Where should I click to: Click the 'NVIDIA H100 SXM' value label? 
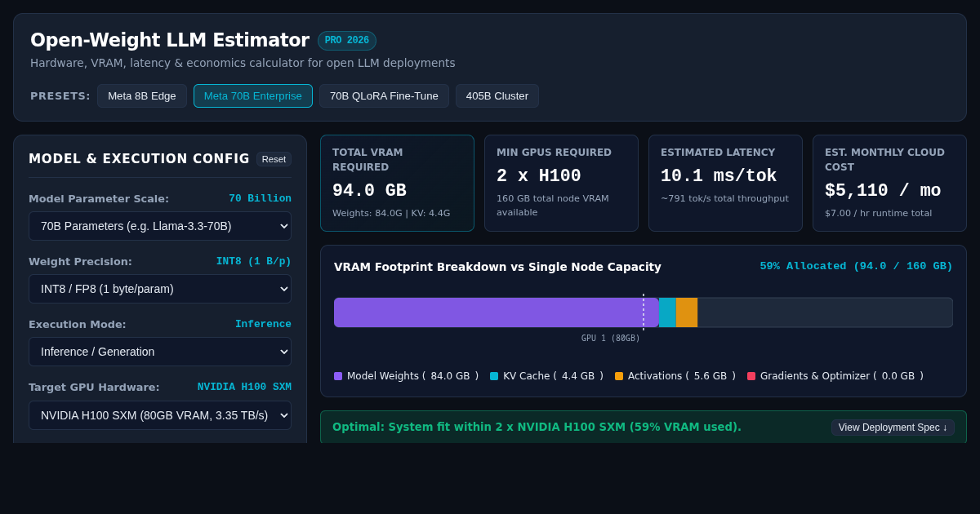point(244,388)
